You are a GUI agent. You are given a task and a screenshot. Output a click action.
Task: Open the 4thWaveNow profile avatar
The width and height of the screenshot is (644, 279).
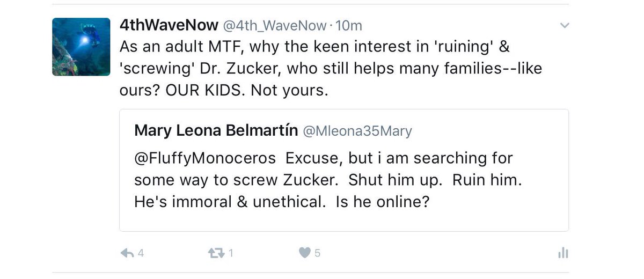81,47
